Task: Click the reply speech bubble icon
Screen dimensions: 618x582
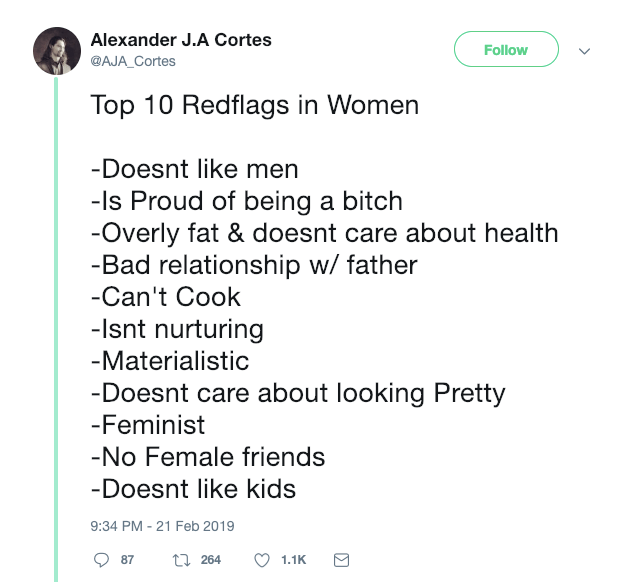Action: (x=100, y=559)
